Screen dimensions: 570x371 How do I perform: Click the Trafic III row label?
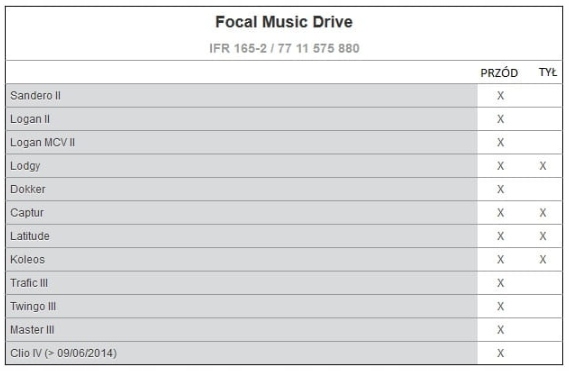click(29, 283)
